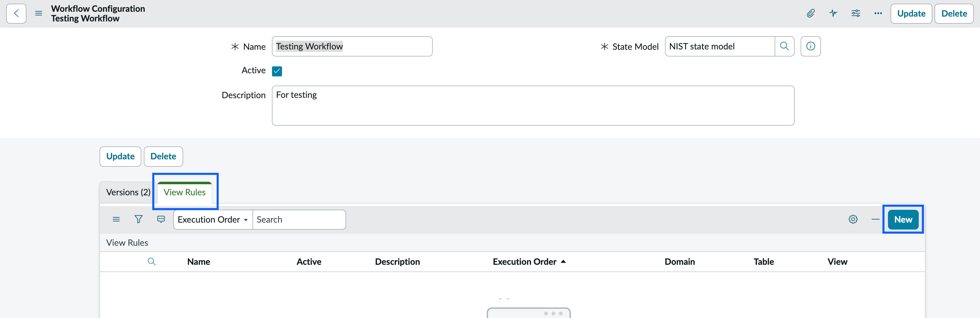Click inside the State Model field

tap(720, 46)
